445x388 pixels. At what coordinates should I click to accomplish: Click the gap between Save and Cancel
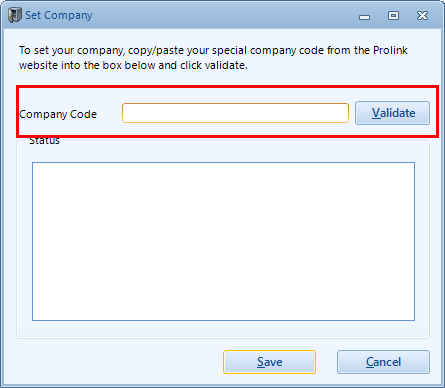(326, 362)
